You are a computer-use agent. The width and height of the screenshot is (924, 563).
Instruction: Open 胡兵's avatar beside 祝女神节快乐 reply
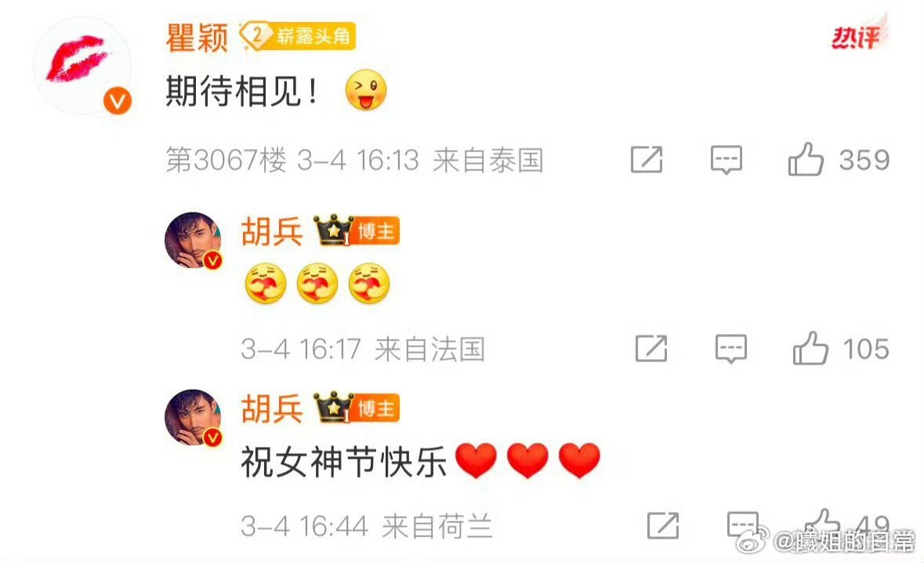click(193, 417)
